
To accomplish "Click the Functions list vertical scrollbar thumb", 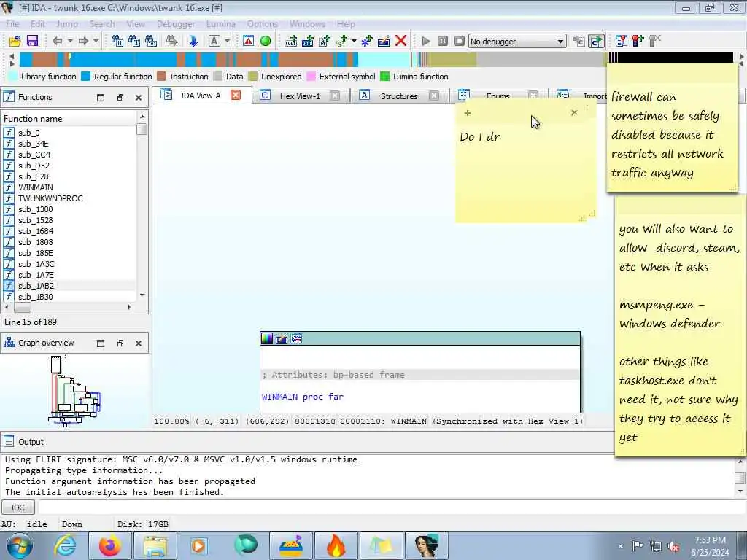I will (142, 130).
